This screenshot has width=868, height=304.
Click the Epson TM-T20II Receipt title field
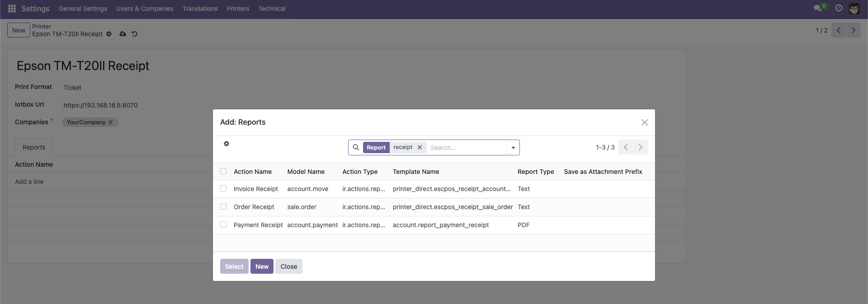point(83,66)
